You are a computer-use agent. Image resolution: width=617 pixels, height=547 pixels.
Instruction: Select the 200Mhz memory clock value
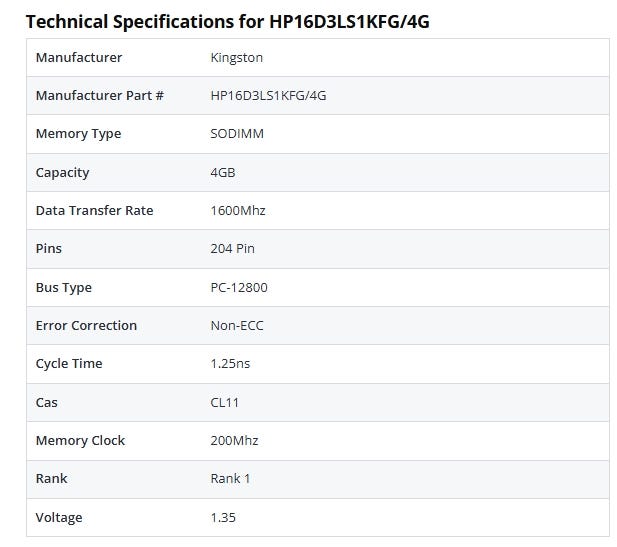coord(234,440)
